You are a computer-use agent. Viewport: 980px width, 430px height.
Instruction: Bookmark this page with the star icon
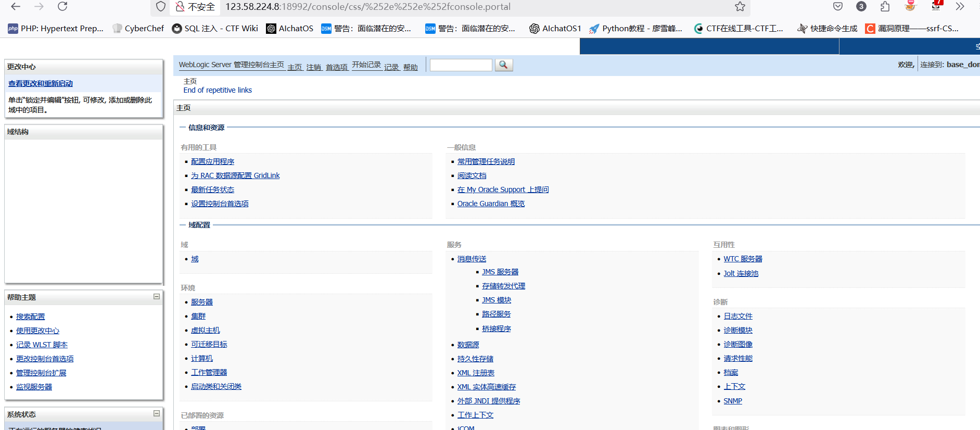740,7
